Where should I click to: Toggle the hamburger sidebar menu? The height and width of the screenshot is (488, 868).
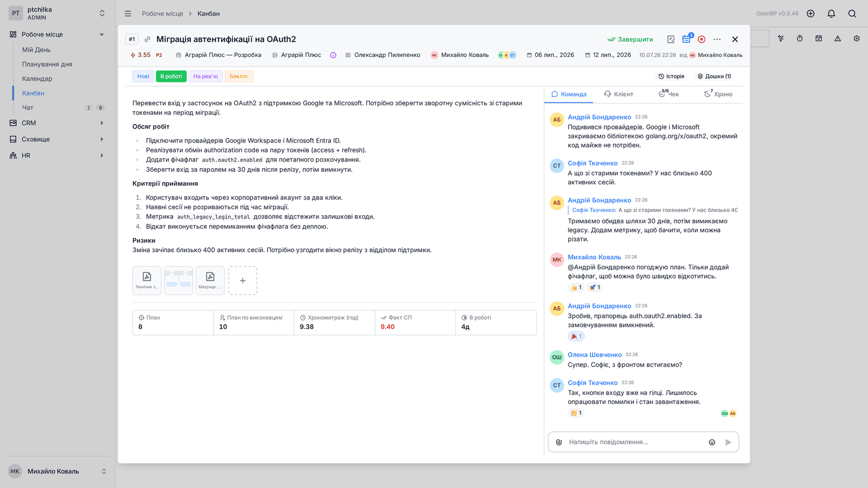point(128,14)
